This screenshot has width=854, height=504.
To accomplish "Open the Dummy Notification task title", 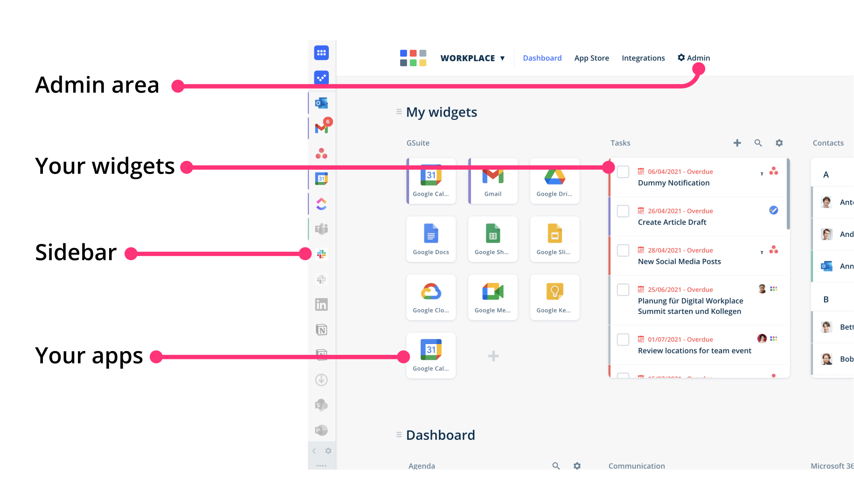I will pyautogui.click(x=673, y=183).
